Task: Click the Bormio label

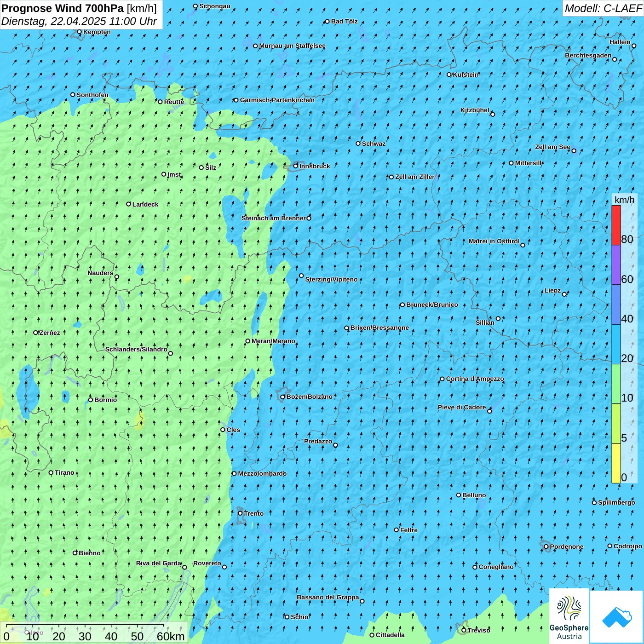Action: 105,400
